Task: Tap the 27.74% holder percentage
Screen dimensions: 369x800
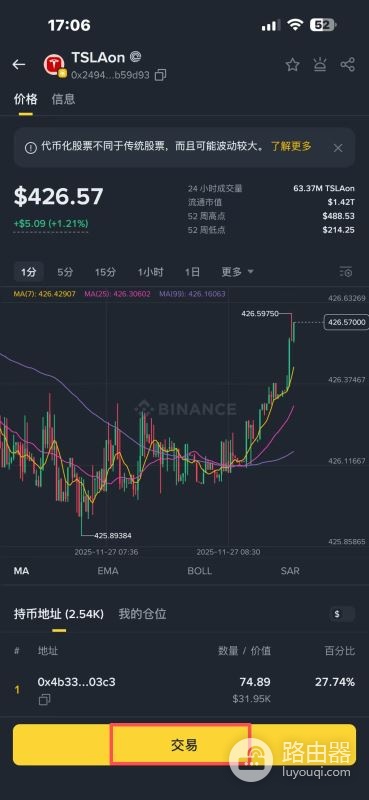Action: tap(335, 682)
